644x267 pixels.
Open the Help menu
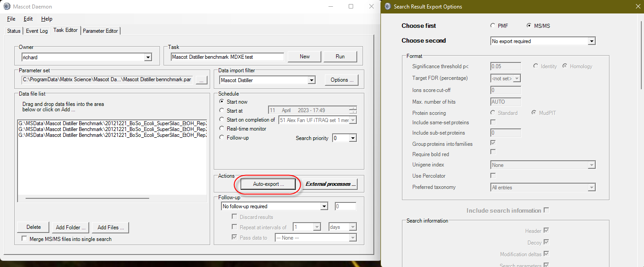[x=47, y=19]
